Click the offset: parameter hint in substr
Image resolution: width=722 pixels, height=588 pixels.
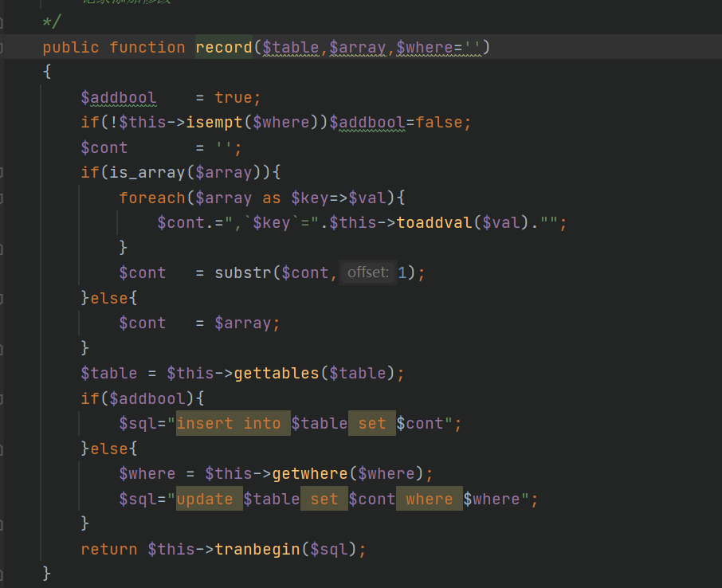click(367, 273)
